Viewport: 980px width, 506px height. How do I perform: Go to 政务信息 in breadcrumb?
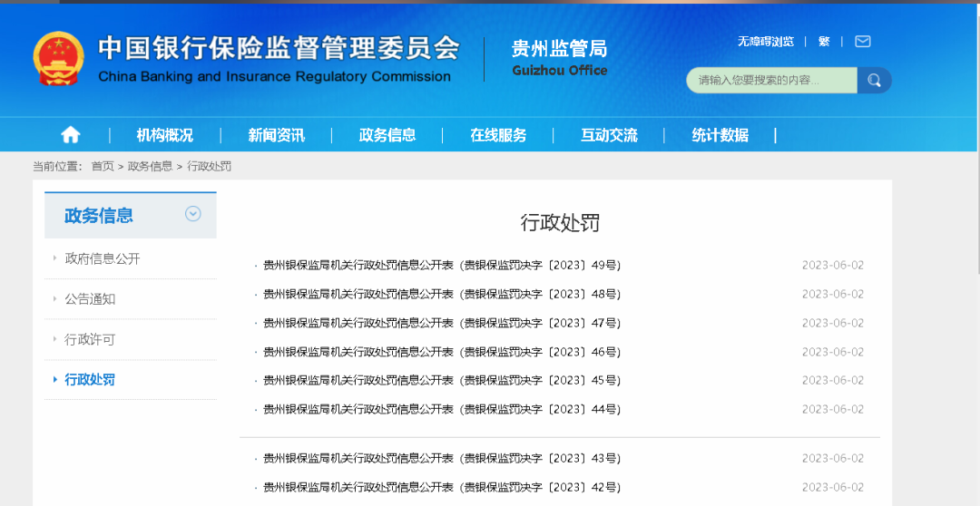pyautogui.click(x=150, y=166)
